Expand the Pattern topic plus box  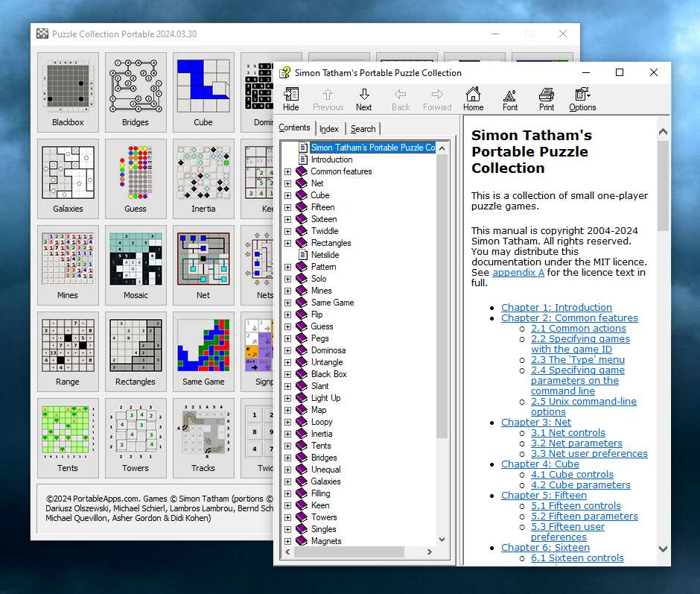(x=287, y=268)
